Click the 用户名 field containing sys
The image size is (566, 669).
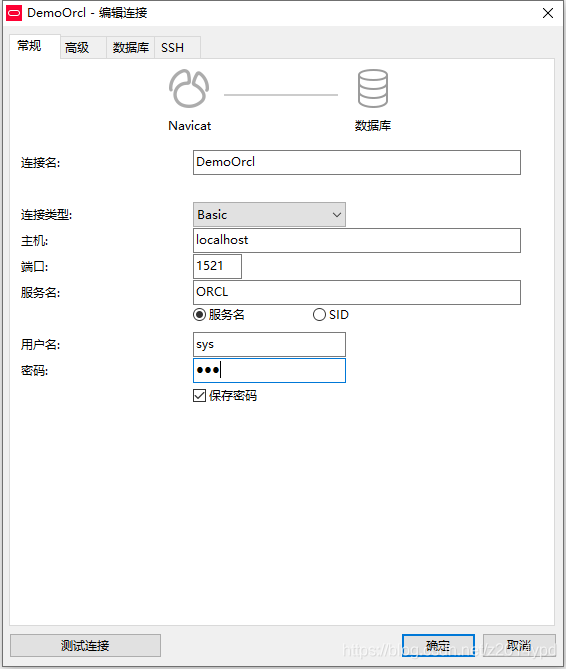tap(269, 344)
